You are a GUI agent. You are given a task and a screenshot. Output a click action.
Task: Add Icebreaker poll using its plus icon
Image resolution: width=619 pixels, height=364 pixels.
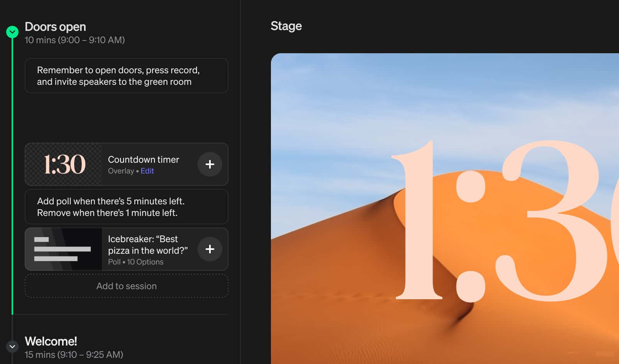[210, 249]
